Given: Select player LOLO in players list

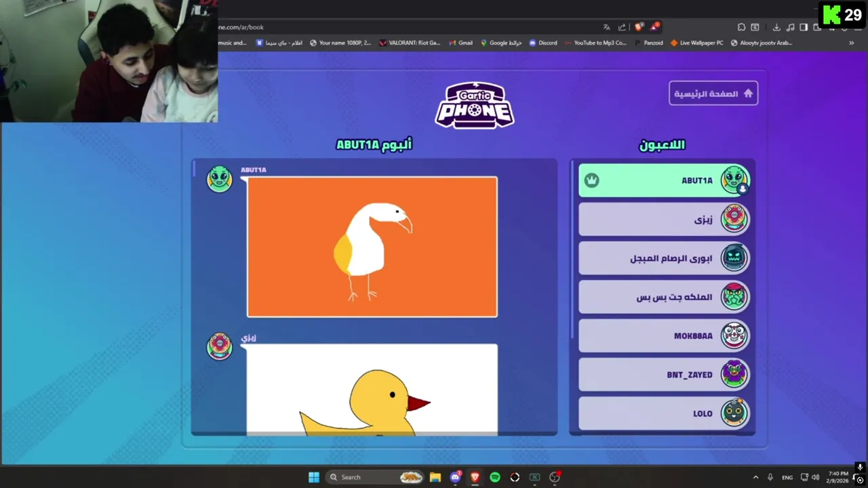Looking at the screenshot, I should [664, 413].
